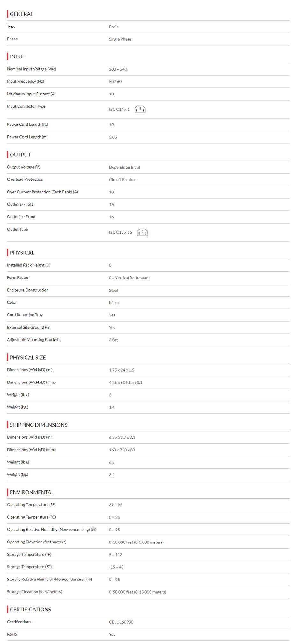Click the 'Circuit Breaker' overload protection value

[x=122, y=180]
